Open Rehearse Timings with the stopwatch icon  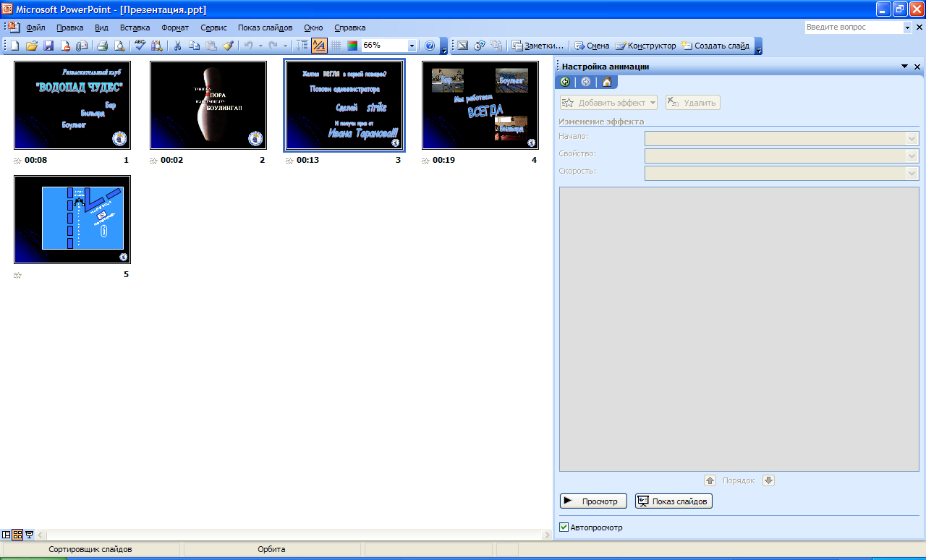(480, 46)
